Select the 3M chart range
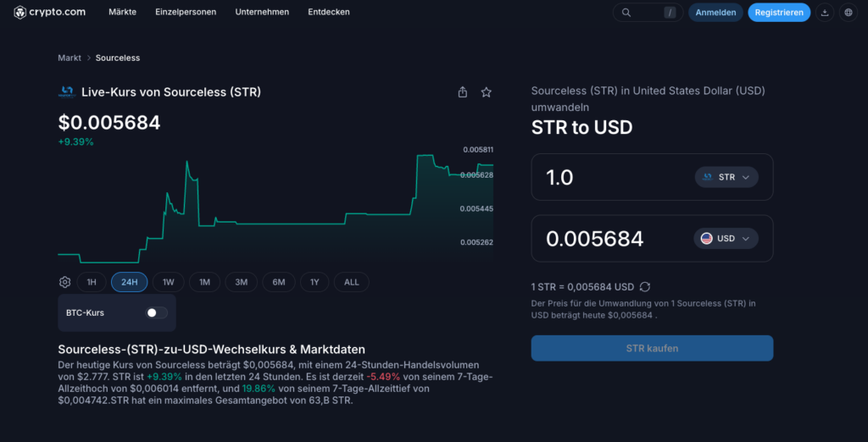The image size is (868, 442). click(241, 282)
